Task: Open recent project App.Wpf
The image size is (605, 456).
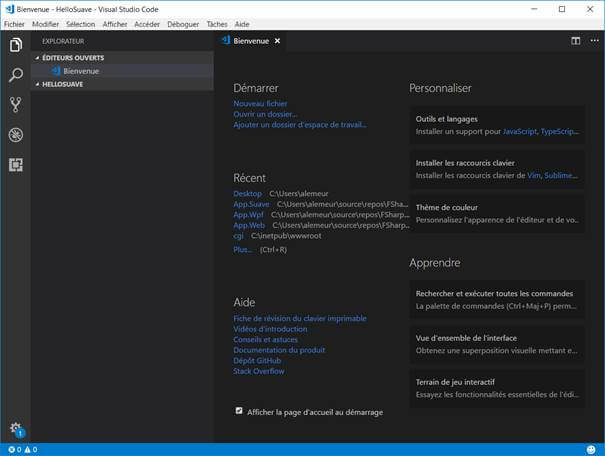Action: click(248, 214)
